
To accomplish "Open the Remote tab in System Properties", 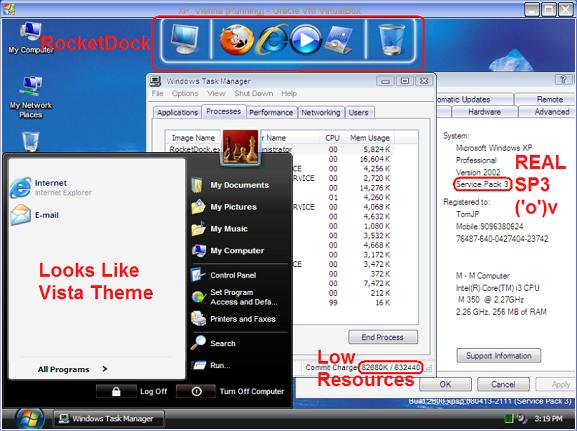I will (545, 99).
